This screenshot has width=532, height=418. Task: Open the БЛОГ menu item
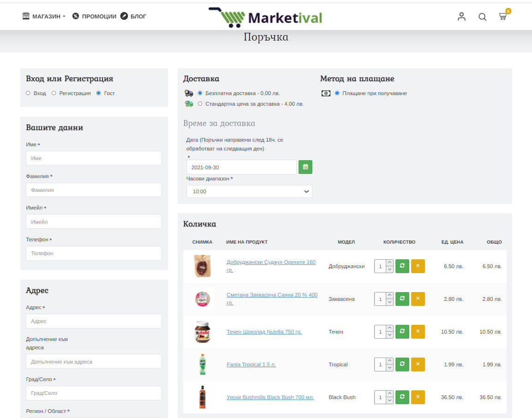tap(133, 16)
